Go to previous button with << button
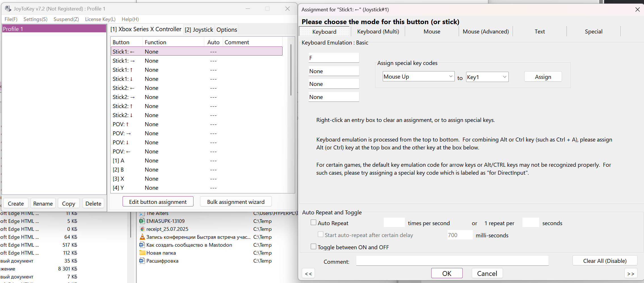The image size is (644, 283). pyautogui.click(x=308, y=273)
